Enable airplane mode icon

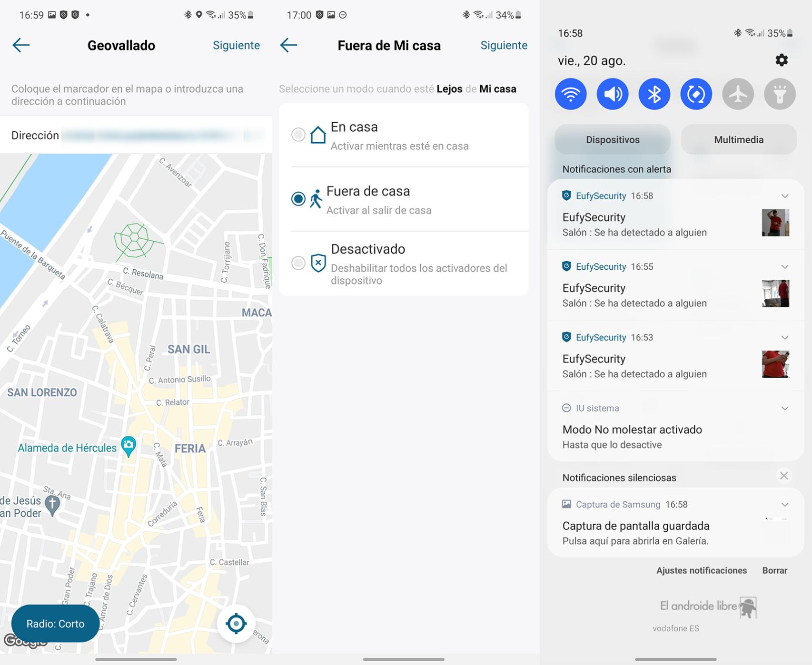coord(738,94)
